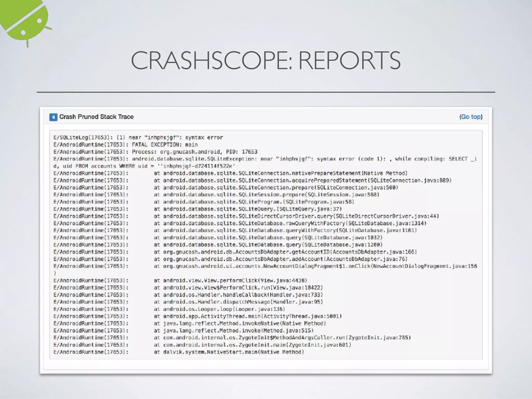Click the nativePrepareStatement(Native Method) line
This screenshot has height=399, width=532.
[230, 173]
